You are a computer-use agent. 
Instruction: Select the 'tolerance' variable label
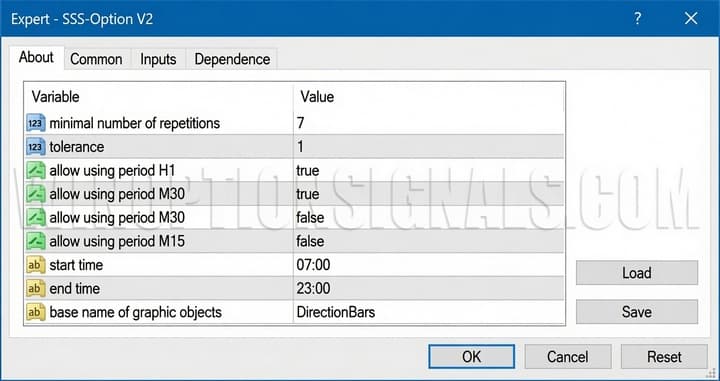click(x=77, y=147)
